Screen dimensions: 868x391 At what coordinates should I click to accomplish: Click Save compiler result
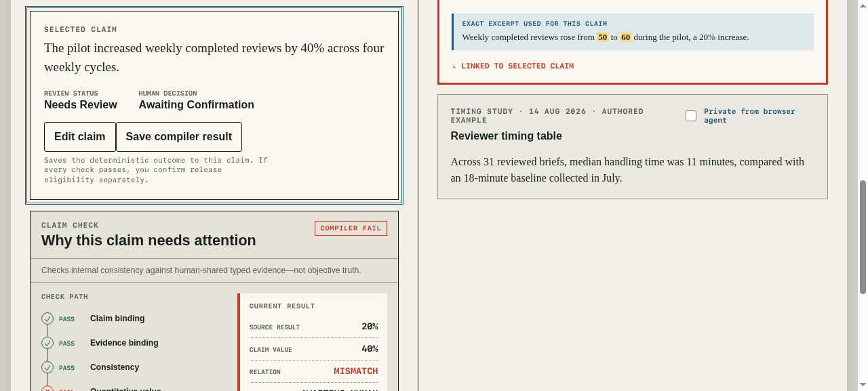click(179, 137)
